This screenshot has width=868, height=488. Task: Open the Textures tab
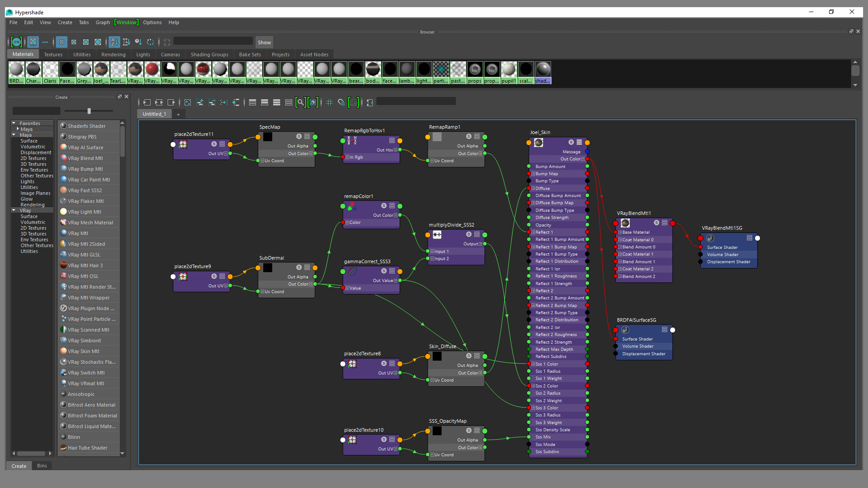[53, 55]
